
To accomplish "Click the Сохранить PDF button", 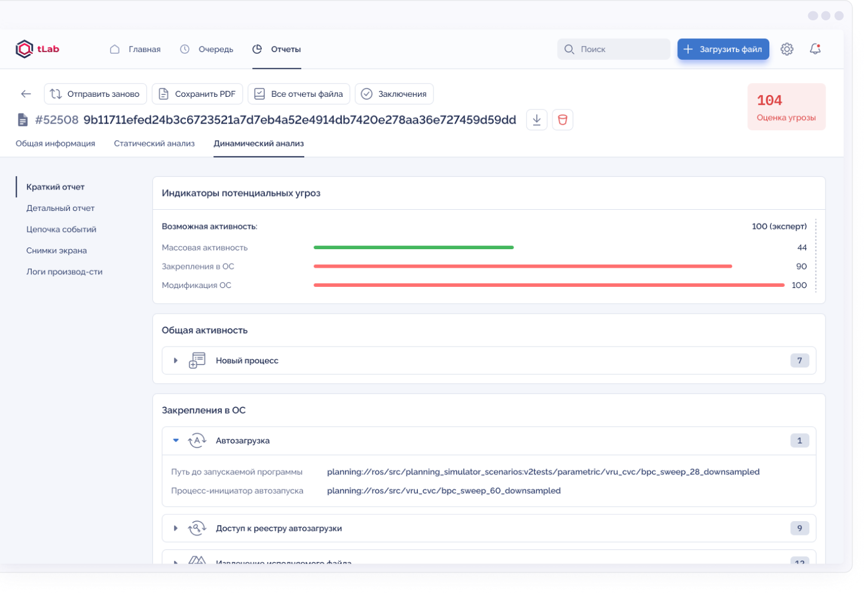I will coord(197,94).
